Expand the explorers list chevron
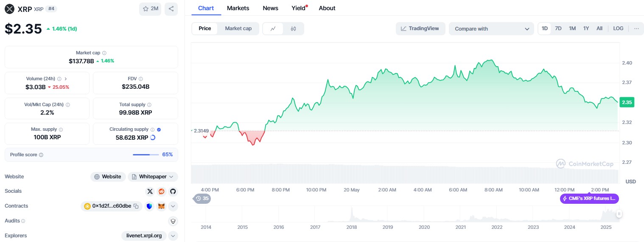The height and width of the screenshot is (242, 644). (173, 236)
